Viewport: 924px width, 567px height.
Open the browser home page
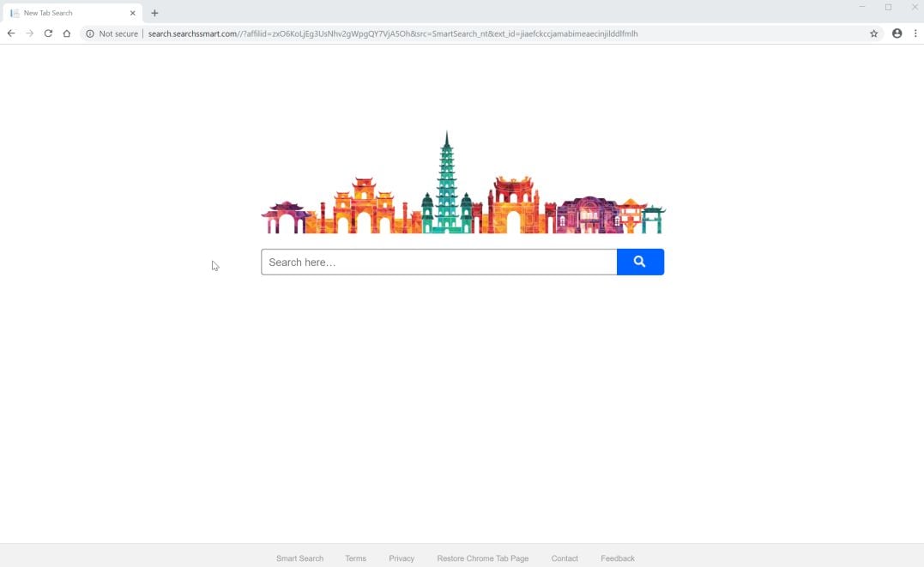(67, 33)
